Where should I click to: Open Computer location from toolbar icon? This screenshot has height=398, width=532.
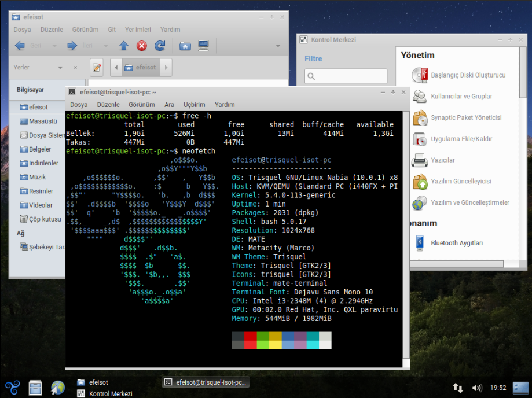pos(203,46)
